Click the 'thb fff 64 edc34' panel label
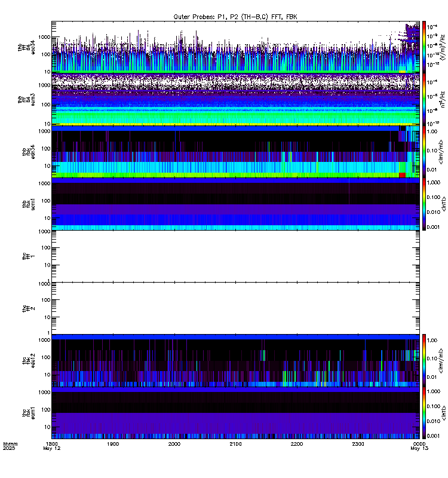Screen dimensions: 448x478 [26, 48]
